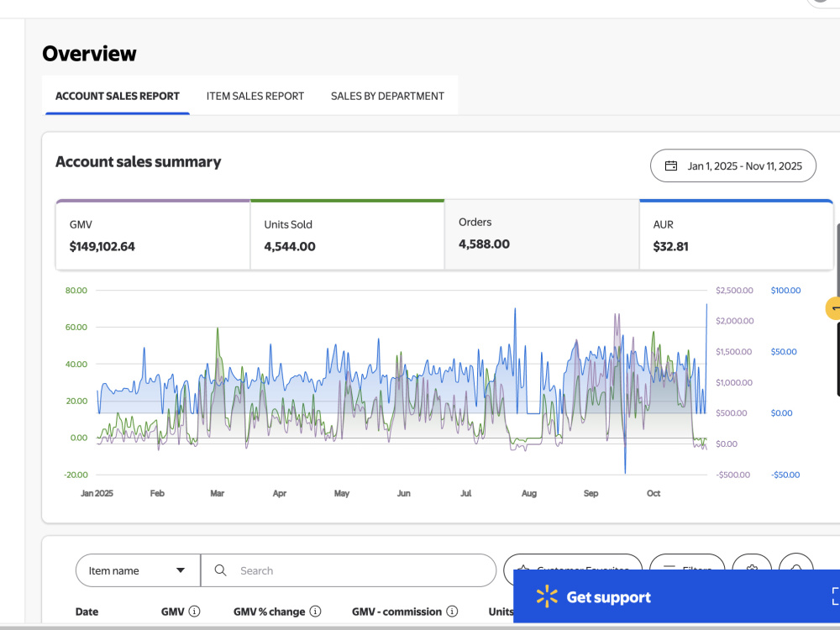
Task: Switch to the Sales by Department tab
Action: (x=387, y=96)
